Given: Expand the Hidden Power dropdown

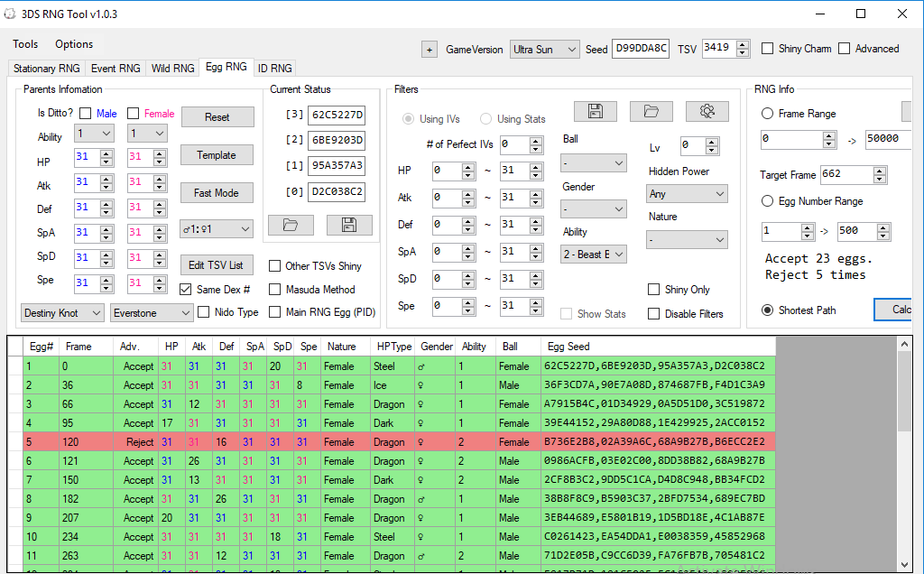Looking at the screenshot, I should [687, 194].
